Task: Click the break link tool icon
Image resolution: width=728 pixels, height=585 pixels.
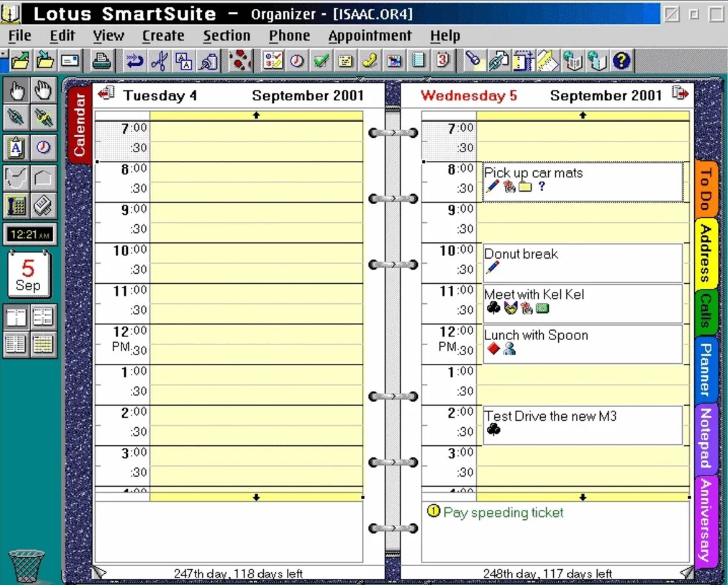Action: point(44,118)
